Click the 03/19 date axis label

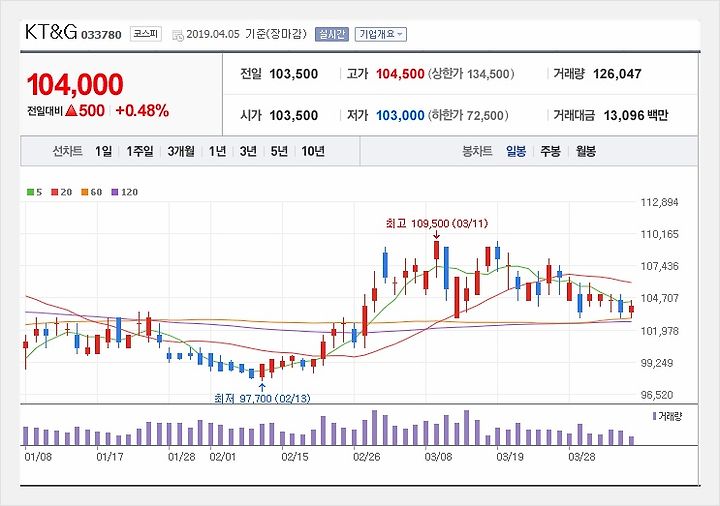(x=510, y=457)
